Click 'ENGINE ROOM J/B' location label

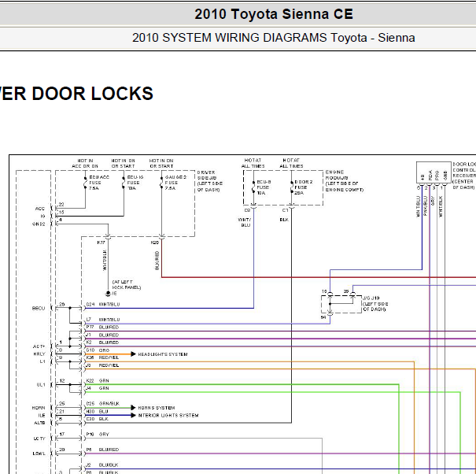click(345, 181)
